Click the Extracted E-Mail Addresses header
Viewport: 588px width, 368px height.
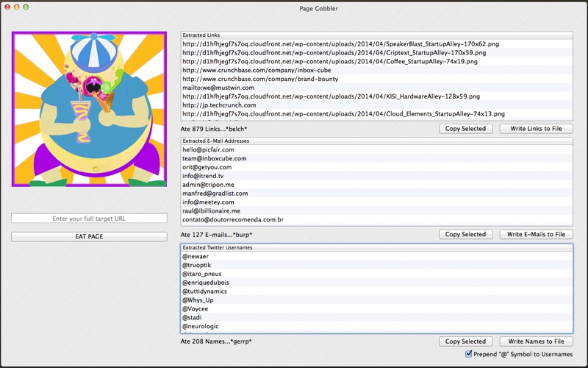pyautogui.click(x=376, y=141)
